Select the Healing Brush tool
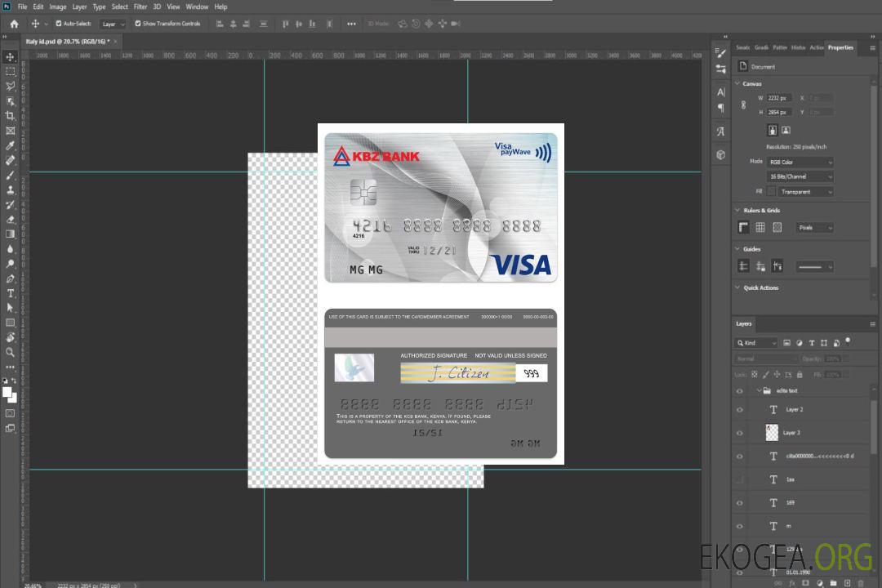The height and width of the screenshot is (588, 882). point(10,160)
